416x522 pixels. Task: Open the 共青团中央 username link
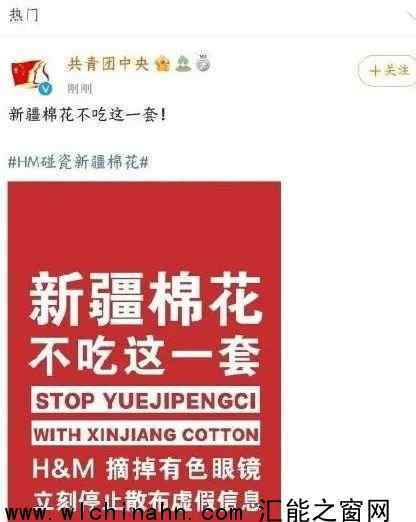(108, 64)
